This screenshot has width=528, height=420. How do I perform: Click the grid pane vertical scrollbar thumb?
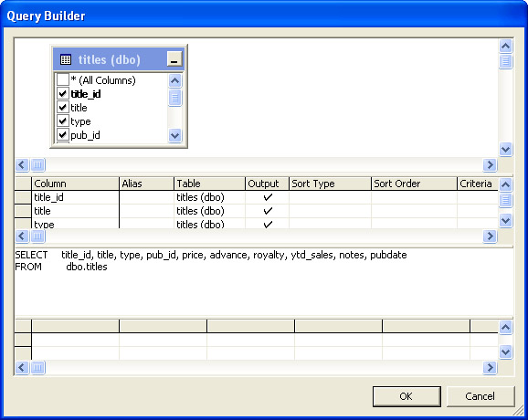(505, 200)
